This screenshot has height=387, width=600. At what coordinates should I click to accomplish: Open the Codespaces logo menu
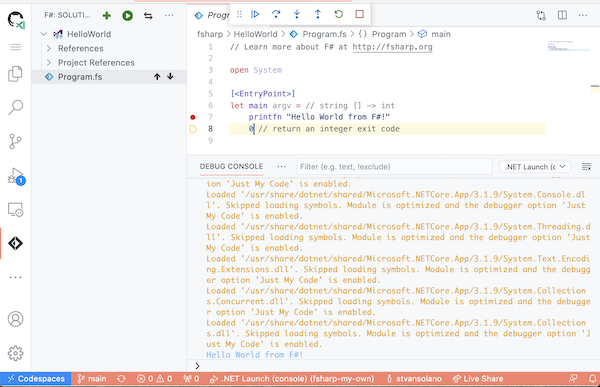click(16, 20)
